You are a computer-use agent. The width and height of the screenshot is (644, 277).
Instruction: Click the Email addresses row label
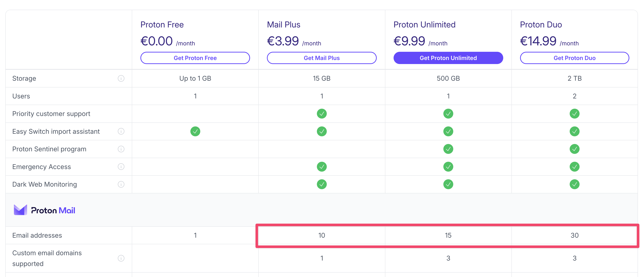[x=37, y=235]
